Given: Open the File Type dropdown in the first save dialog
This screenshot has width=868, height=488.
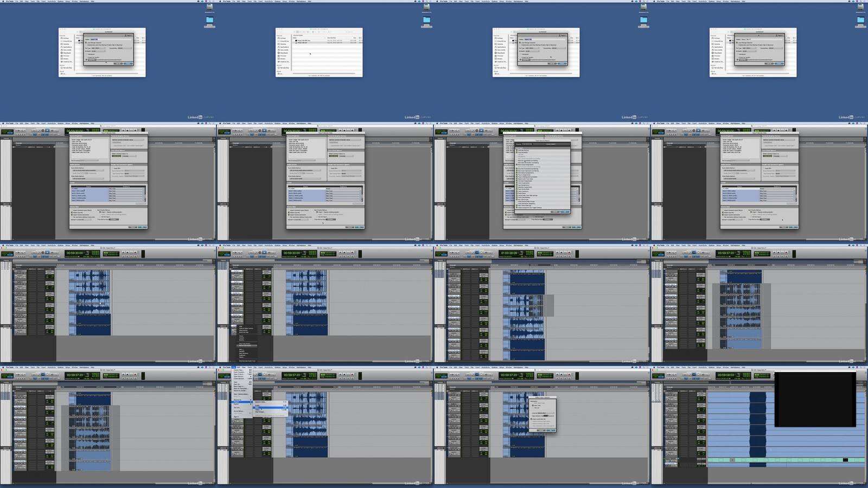Looking at the screenshot, I should click(x=99, y=48).
